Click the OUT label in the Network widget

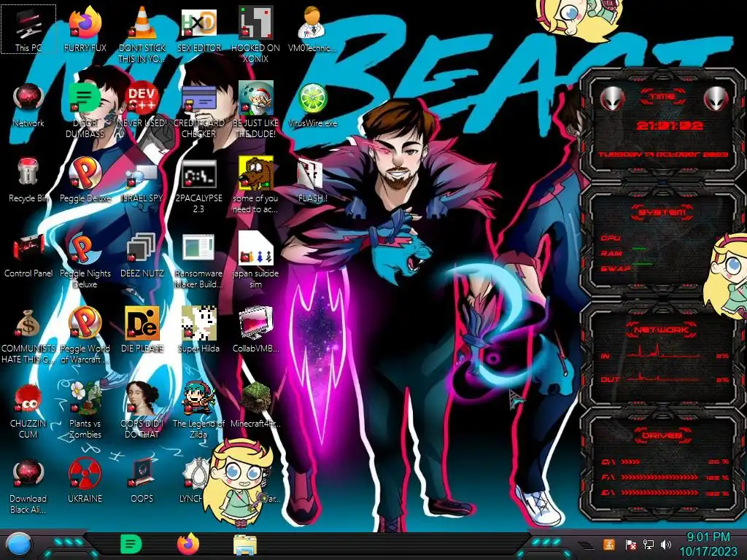coord(611,379)
